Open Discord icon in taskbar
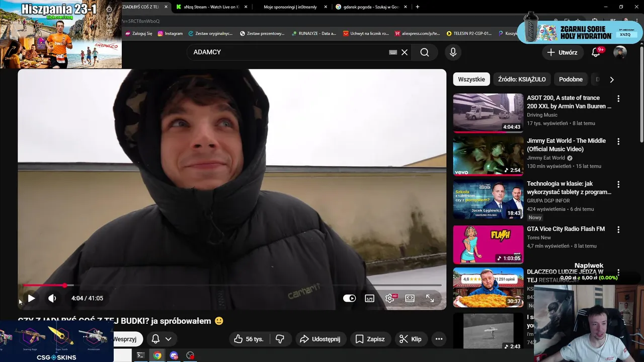The width and height of the screenshot is (644, 362). [174, 355]
